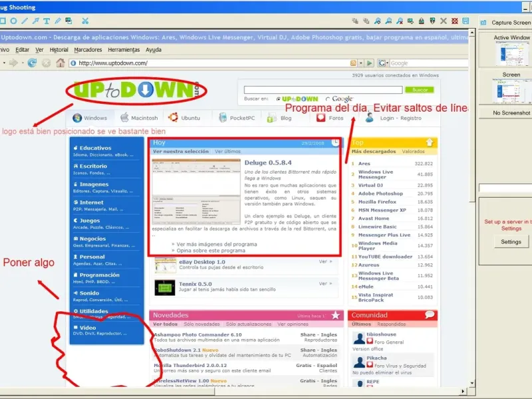Select the Ellipse drawing tool

point(13,21)
